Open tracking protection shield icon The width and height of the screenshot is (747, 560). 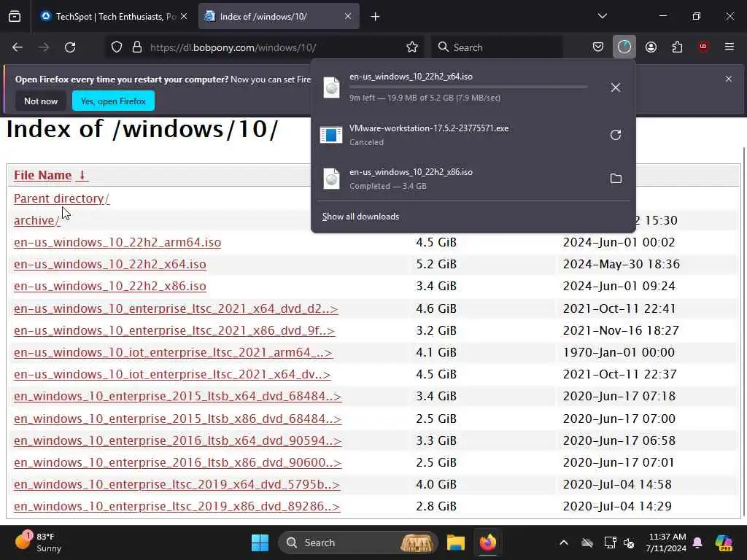click(x=117, y=47)
